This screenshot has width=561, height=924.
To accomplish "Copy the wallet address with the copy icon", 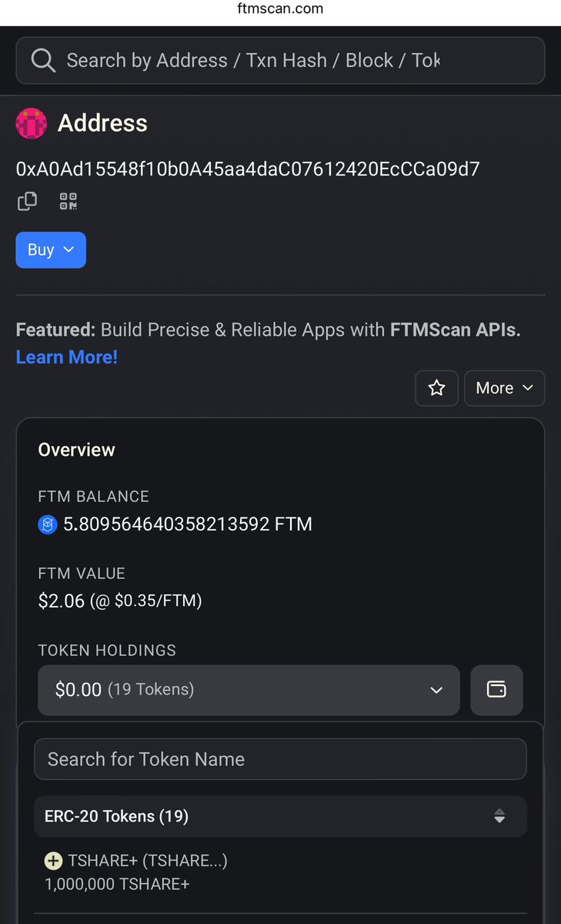I will 27,202.
